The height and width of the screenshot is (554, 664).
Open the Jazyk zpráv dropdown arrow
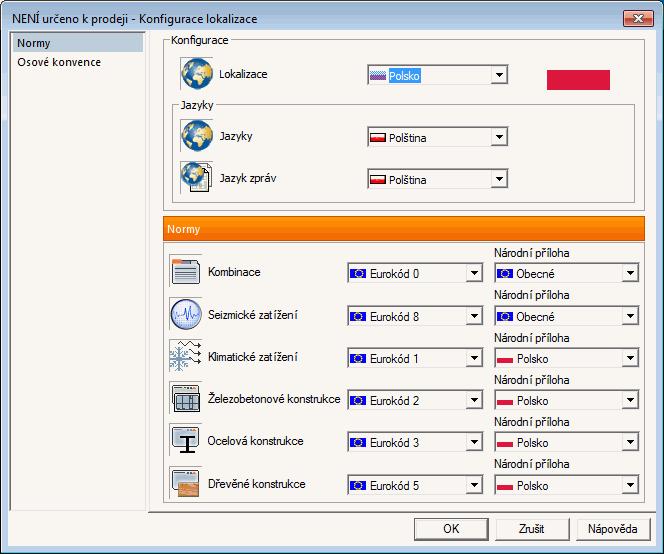coord(499,179)
